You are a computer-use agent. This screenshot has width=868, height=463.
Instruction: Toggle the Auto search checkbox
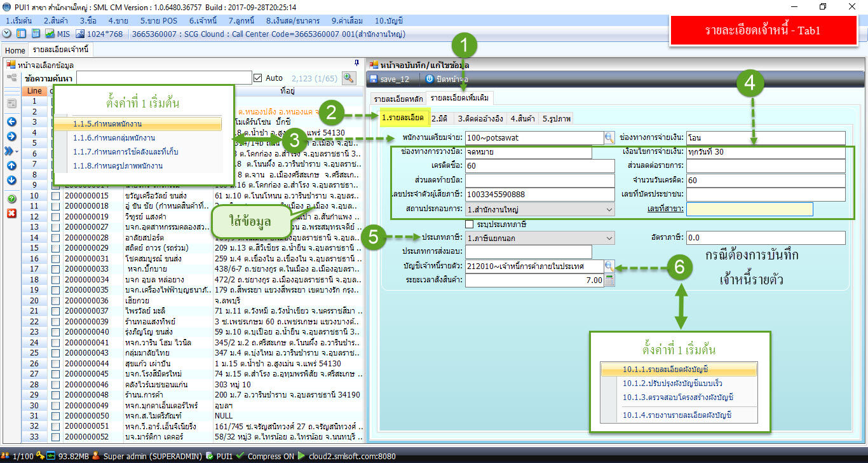257,78
